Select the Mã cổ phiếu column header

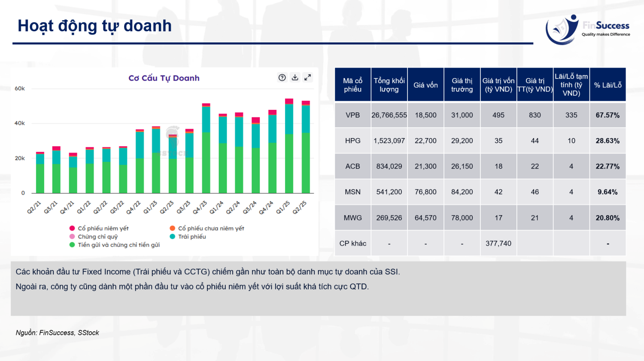(352, 85)
